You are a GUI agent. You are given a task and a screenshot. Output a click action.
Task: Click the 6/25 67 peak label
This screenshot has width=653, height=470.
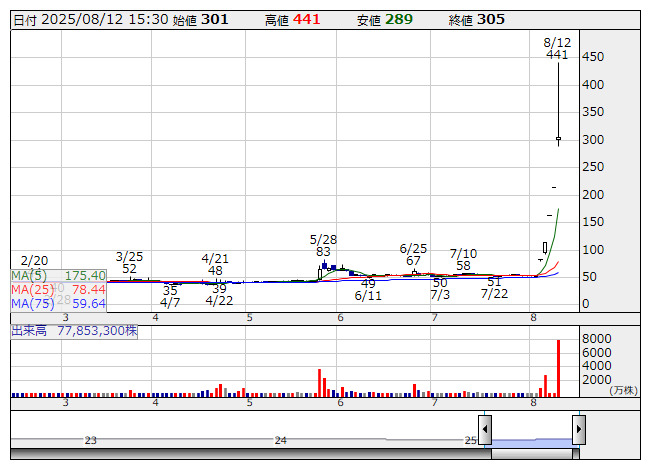413,254
